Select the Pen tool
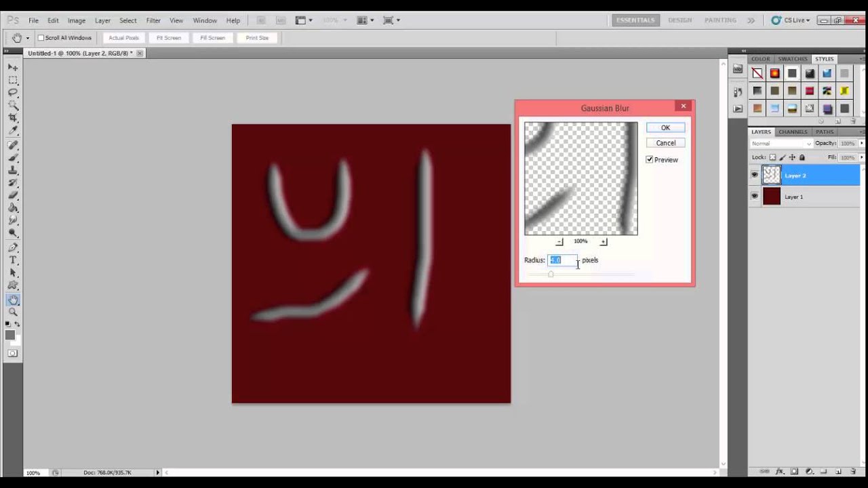 tap(13, 247)
